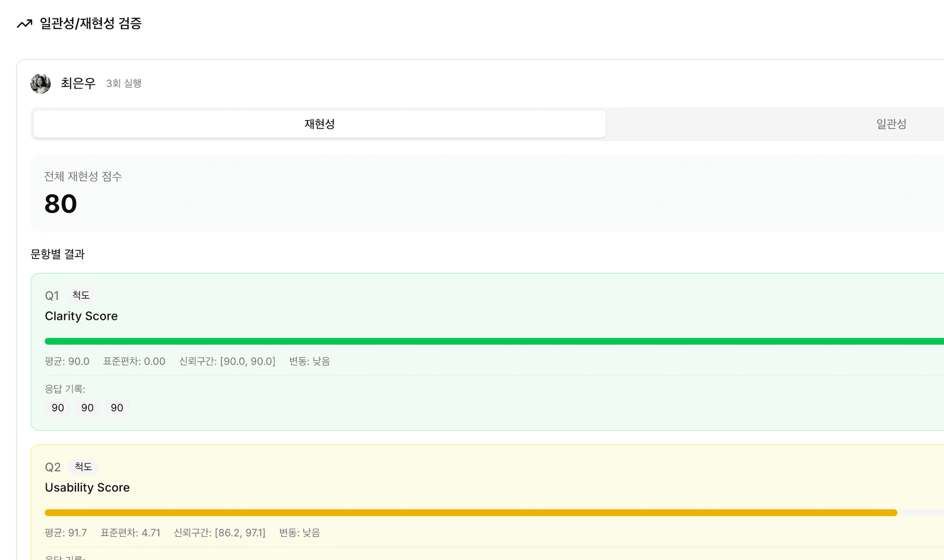The height and width of the screenshot is (560, 944).
Task: Switch to the 재현성 tab
Action: tap(319, 124)
